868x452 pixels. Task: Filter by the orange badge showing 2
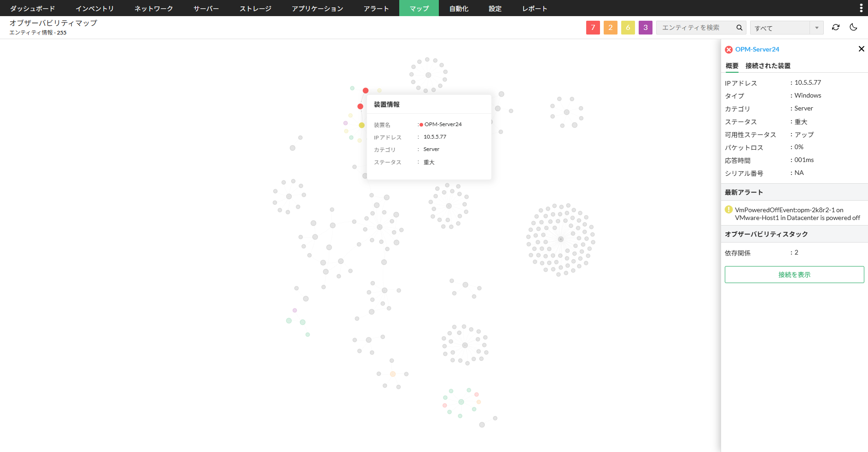(x=611, y=28)
